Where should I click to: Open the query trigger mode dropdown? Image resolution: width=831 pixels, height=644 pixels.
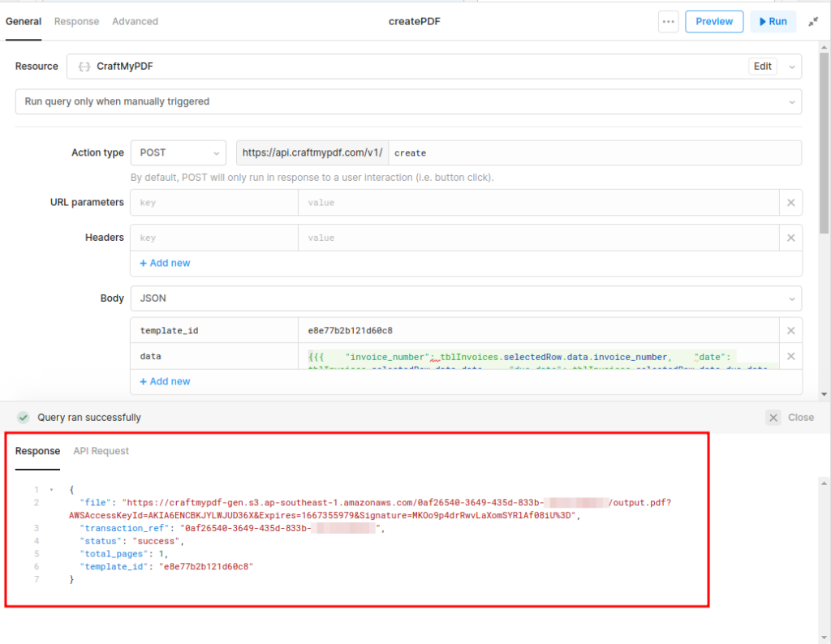[x=408, y=101]
